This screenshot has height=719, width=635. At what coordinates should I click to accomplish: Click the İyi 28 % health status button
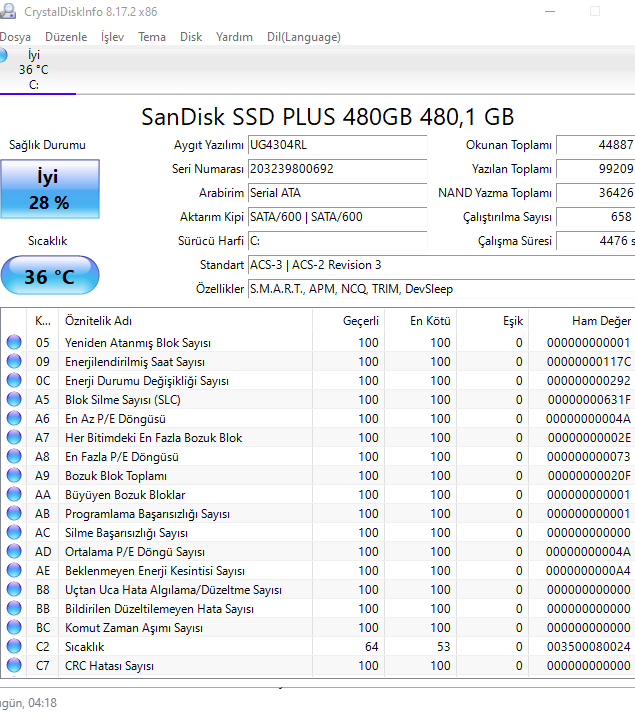tap(50, 189)
